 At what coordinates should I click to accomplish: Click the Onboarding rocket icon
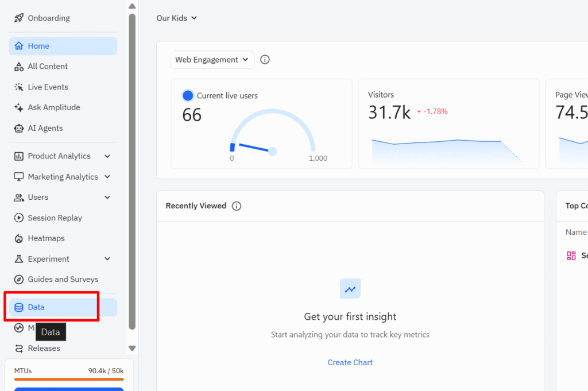pyautogui.click(x=19, y=18)
